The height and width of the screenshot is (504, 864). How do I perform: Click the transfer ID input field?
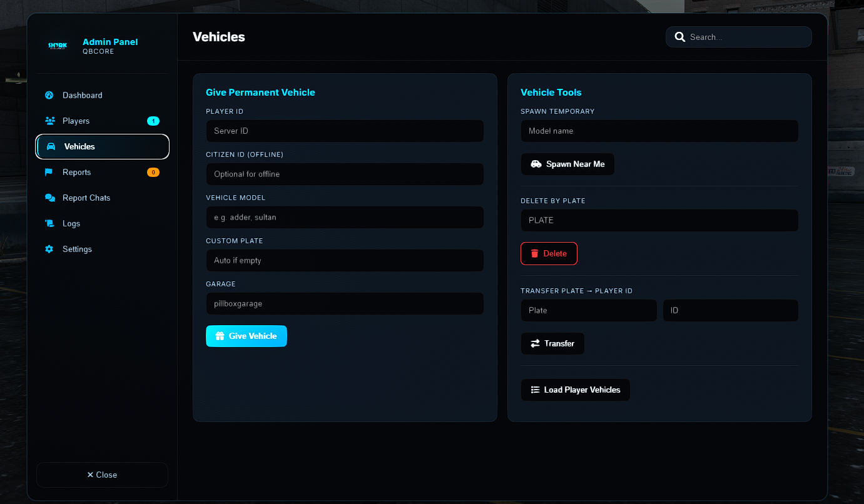[x=731, y=310]
